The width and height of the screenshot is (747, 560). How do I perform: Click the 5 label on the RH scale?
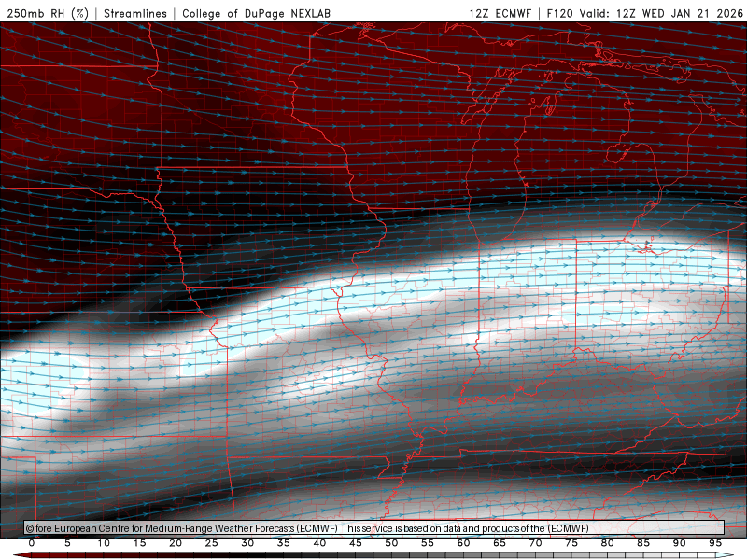67,543
